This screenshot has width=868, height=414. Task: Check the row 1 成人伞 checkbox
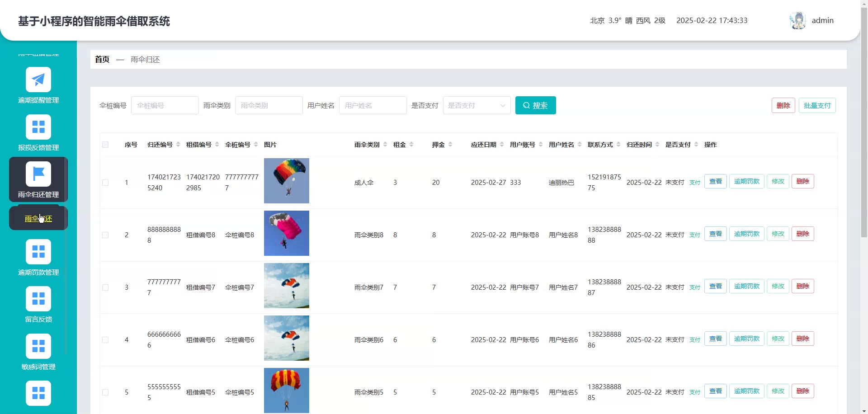[x=105, y=183]
